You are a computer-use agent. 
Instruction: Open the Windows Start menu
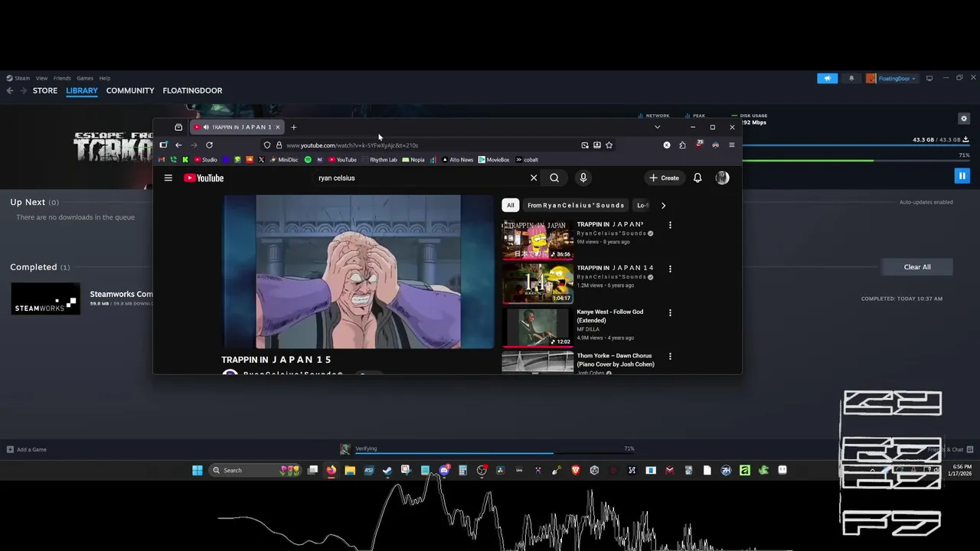198,470
